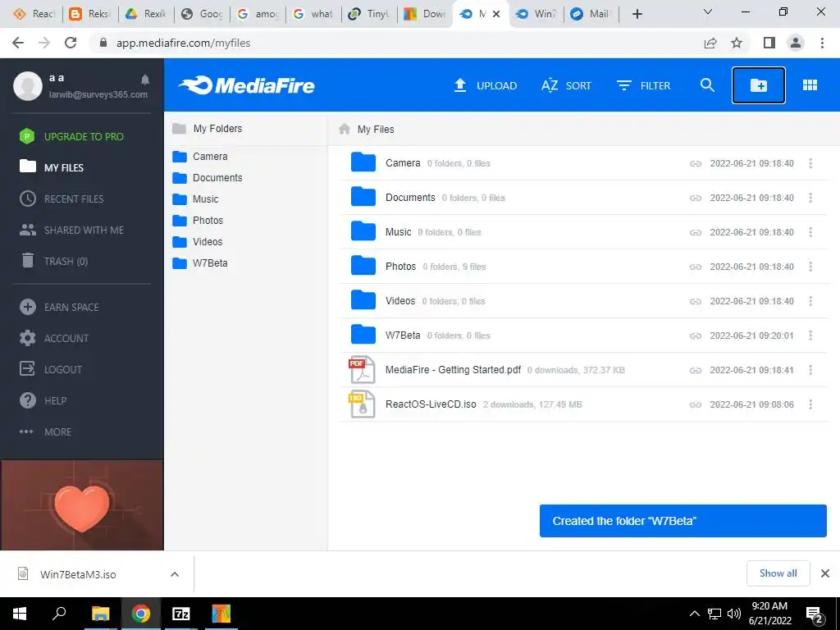
Task: Select Photos folder in My Folders tree
Action: 198,221
